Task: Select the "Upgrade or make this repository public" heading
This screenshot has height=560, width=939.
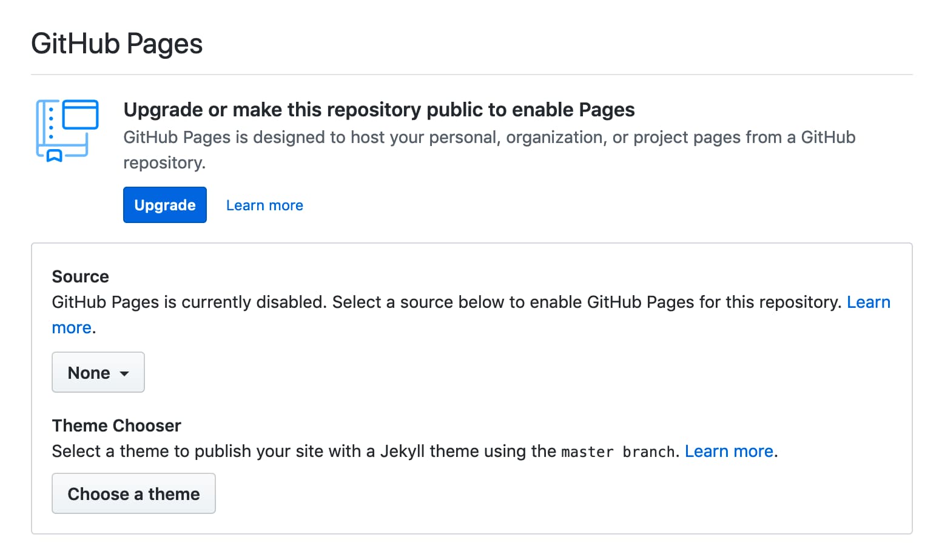Action: [x=379, y=110]
